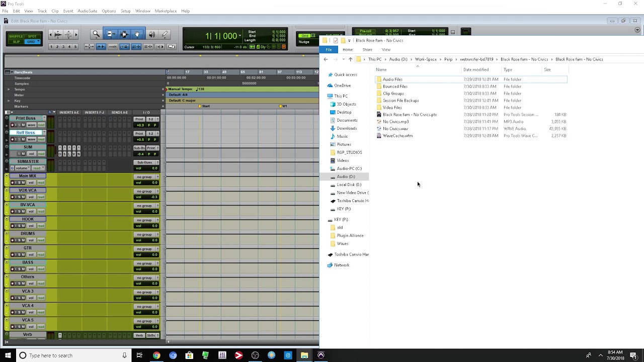Click the Explorer Up arrow
Viewport: 644px width, 362px height.
click(350, 59)
